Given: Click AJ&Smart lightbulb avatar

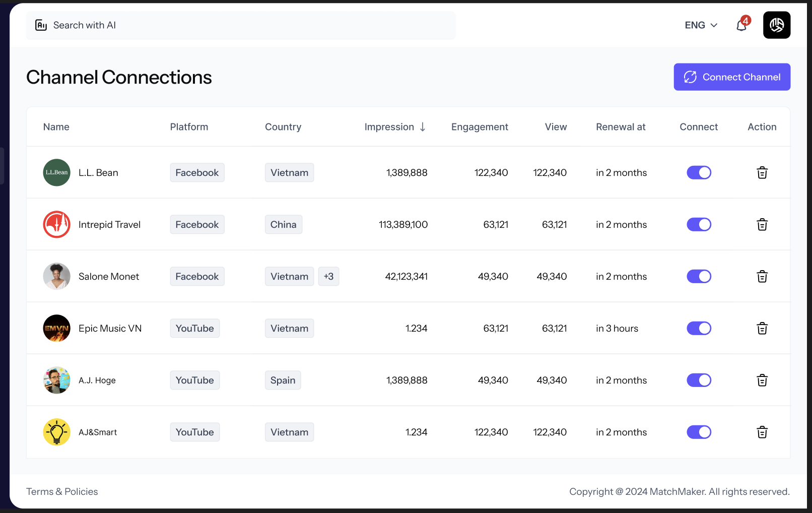Looking at the screenshot, I should [56, 432].
